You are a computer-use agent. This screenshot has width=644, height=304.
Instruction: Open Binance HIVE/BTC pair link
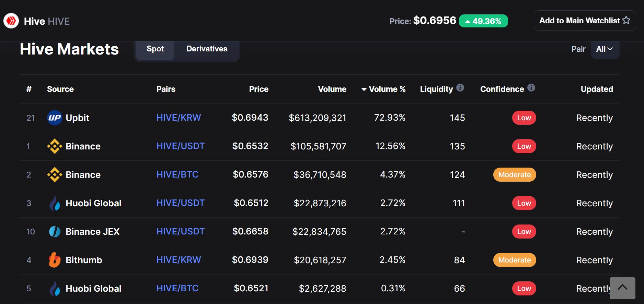pos(177,174)
